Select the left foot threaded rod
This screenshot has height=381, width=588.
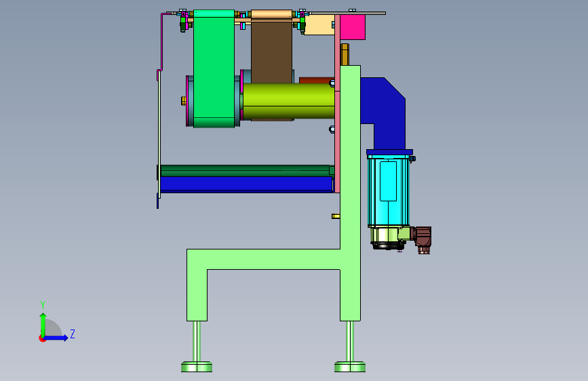[x=197, y=341]
